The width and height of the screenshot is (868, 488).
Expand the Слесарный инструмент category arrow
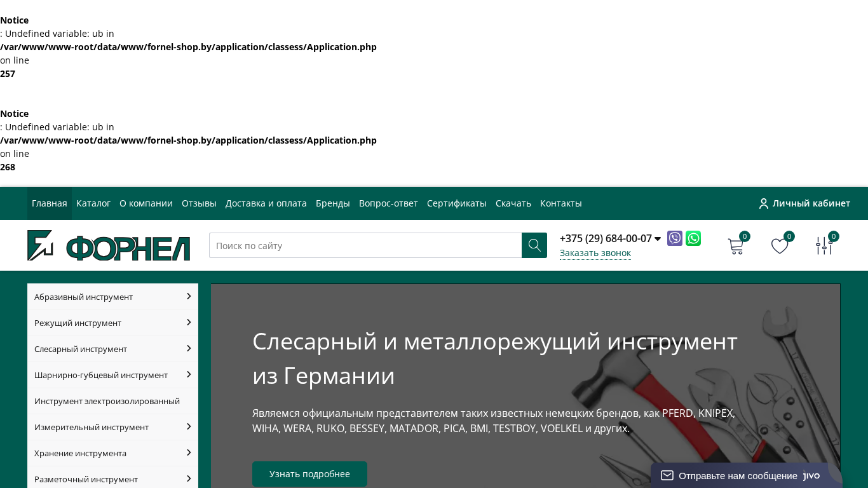tap(189, 348)
